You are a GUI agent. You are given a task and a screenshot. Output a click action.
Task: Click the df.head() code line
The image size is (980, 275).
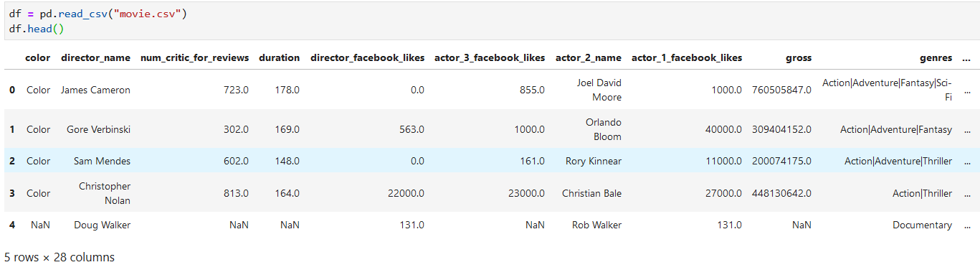(34, 28)
